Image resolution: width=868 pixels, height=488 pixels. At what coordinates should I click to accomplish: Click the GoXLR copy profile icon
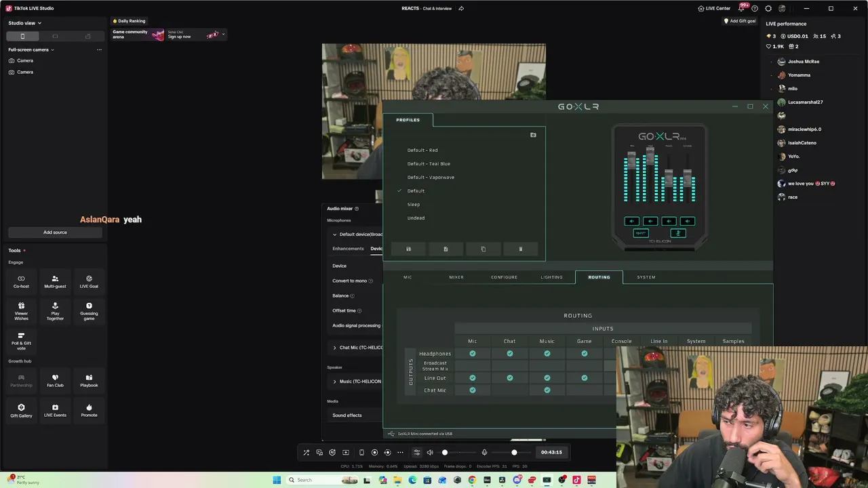coord(483,249)
